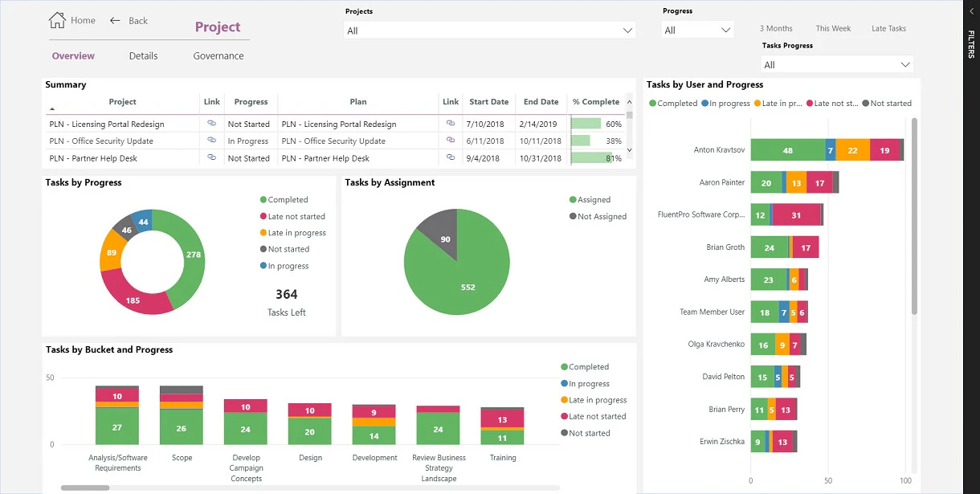This screenshot has width=980, height=494.
Task: Select the gray 46 donut segment
Action: click(x=126, y=230)
